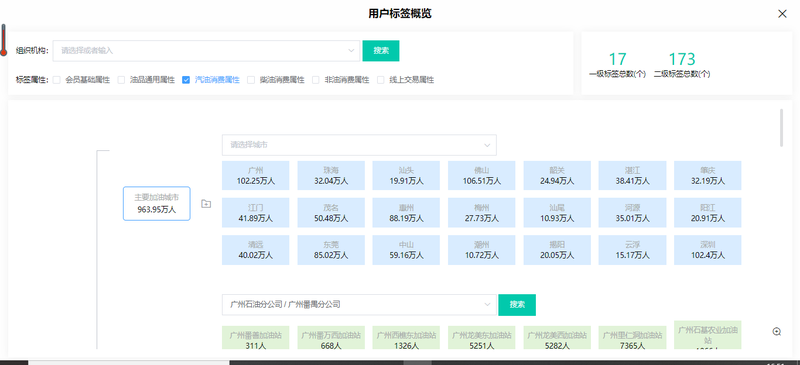Select the 潮州 10.72万人 city tile
This screenshot has width=800, height=365.
coord(482,250)
